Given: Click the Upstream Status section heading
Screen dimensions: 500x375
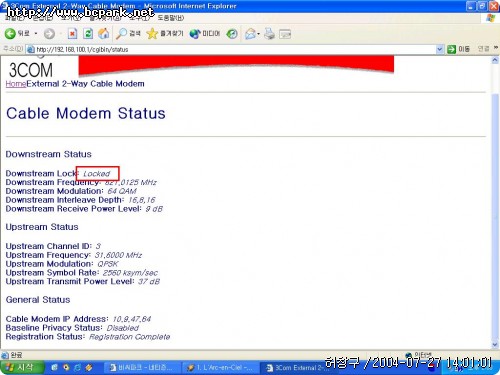Looking at the screenshot, I should tap(42, 227).
